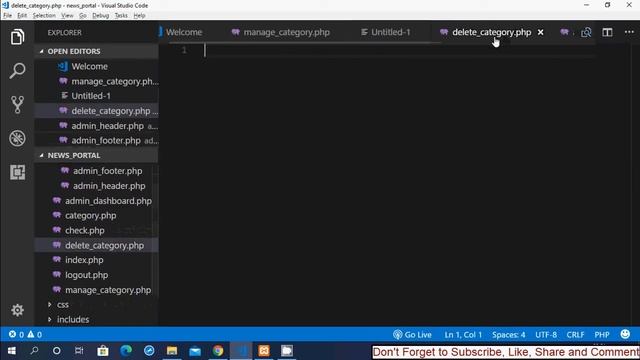Change file encoding UTF-8

[546, 335]
